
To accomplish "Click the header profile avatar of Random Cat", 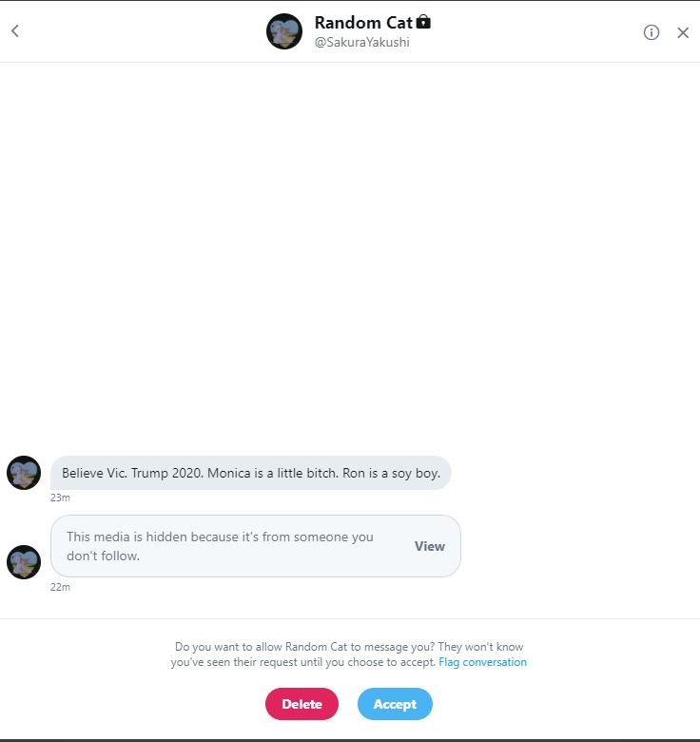I will click(x=283, y=31).
